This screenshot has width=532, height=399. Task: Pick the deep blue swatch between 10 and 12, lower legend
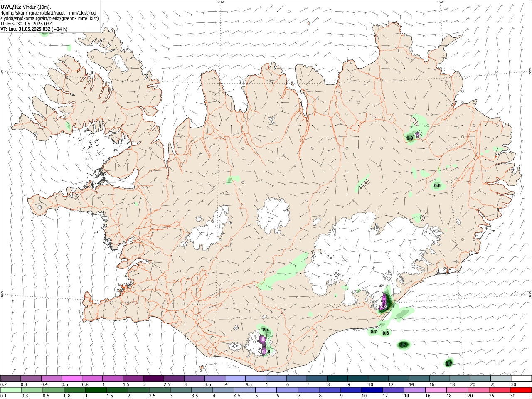tap(372, 390)
